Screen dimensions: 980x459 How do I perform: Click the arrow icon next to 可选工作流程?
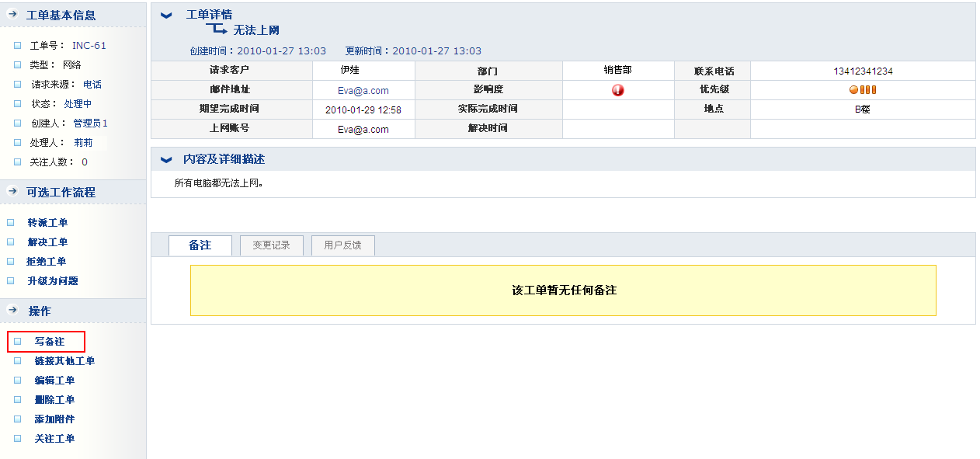(x=12, y=192)
